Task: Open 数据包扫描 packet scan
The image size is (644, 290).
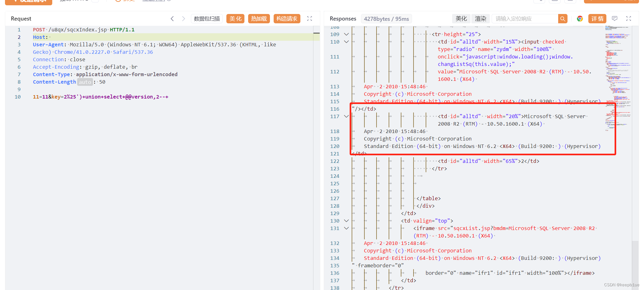Action: coord(207,19)
